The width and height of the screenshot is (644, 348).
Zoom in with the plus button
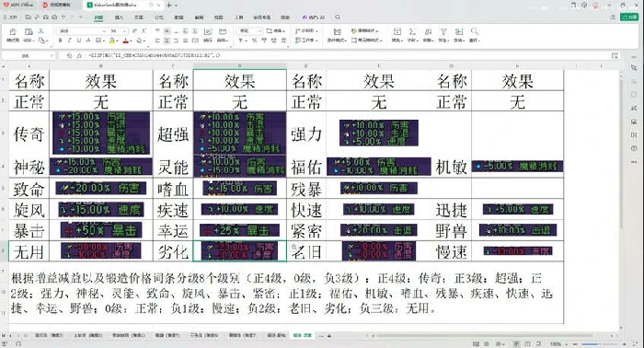click(625, 344)
